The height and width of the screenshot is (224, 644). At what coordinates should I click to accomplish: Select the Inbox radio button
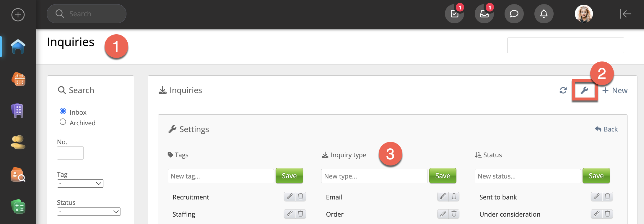point(63,111)
